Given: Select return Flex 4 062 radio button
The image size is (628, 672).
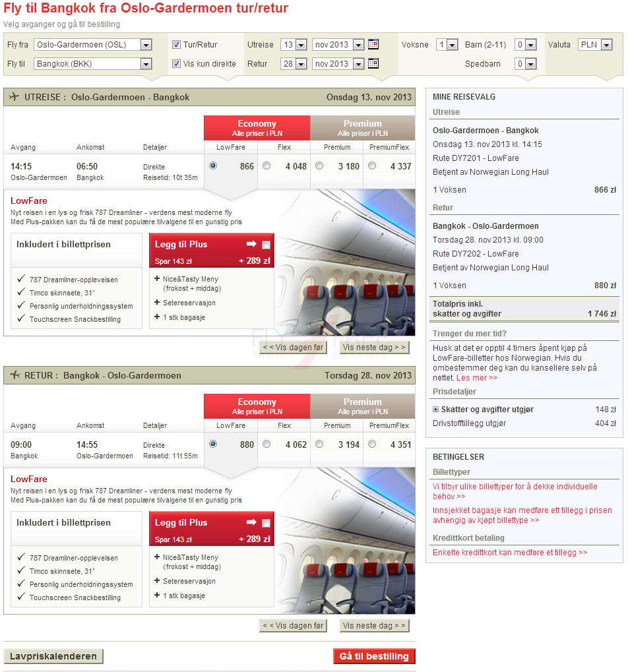Looking at the screenshot, I should [267, 444].
